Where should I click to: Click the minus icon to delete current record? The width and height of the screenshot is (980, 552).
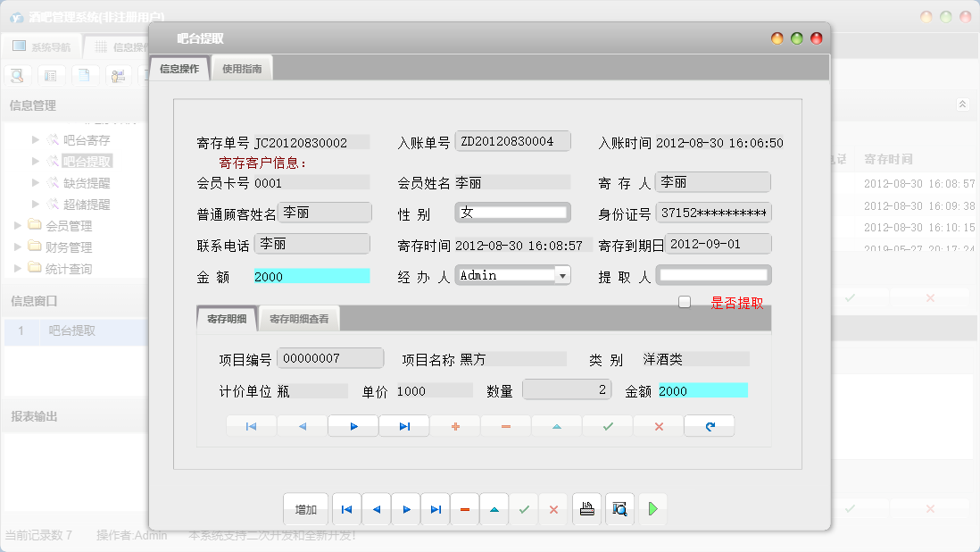[464, 509]
